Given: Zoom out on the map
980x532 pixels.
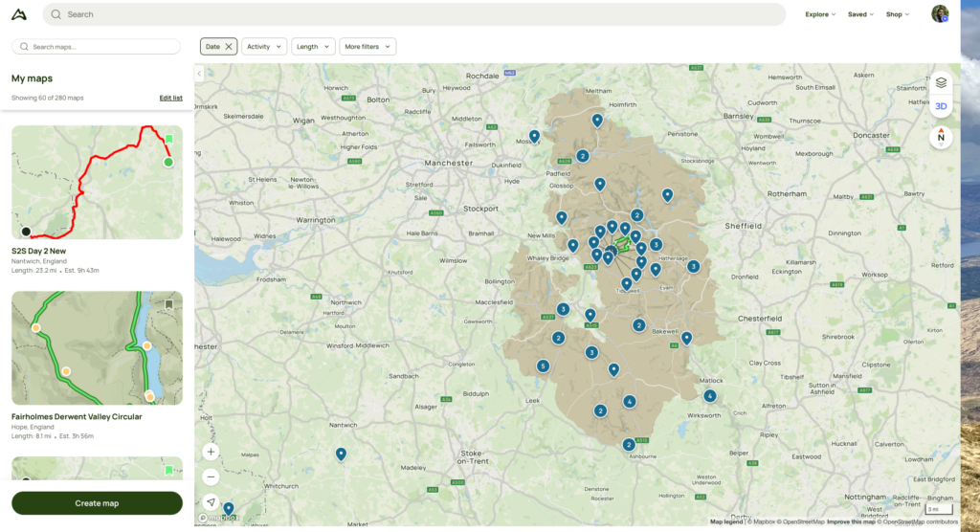Looking at the screenshot, I should pos(212,477).
